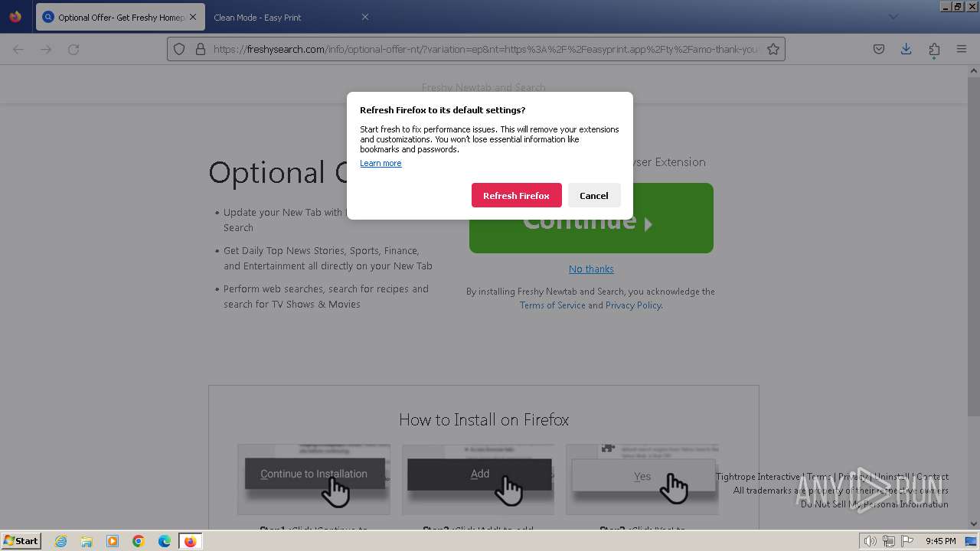Go back to previous page
This screenshot has height=551, width=980.
(x=18, y=49)
